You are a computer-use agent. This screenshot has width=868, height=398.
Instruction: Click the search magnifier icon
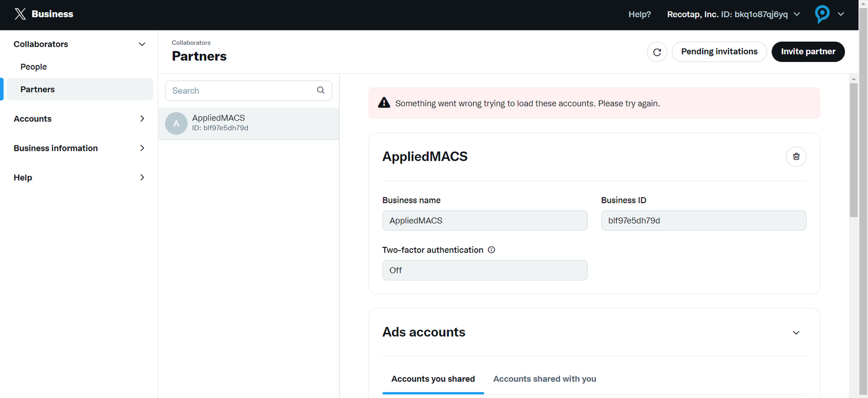(x=321, y=90)
